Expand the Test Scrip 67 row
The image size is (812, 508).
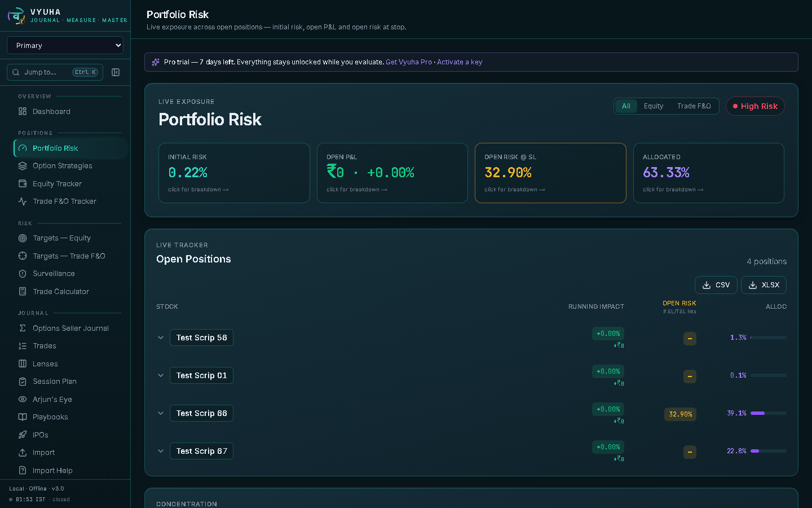point(161,451)
